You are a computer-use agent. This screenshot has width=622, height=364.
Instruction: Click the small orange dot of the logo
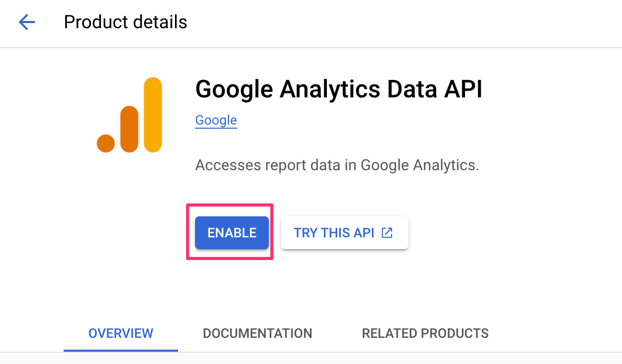coord(106,143)
